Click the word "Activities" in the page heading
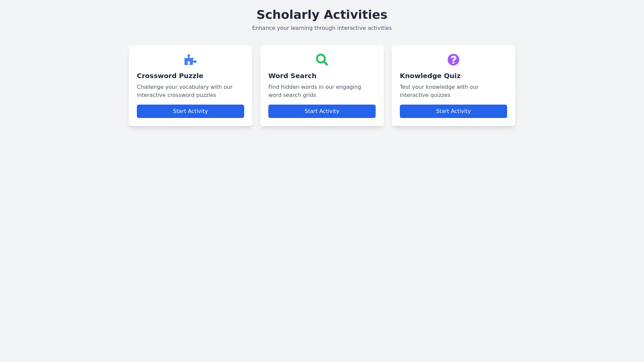Viewport: 644px width, 362px height. click(x=355, y=15)
